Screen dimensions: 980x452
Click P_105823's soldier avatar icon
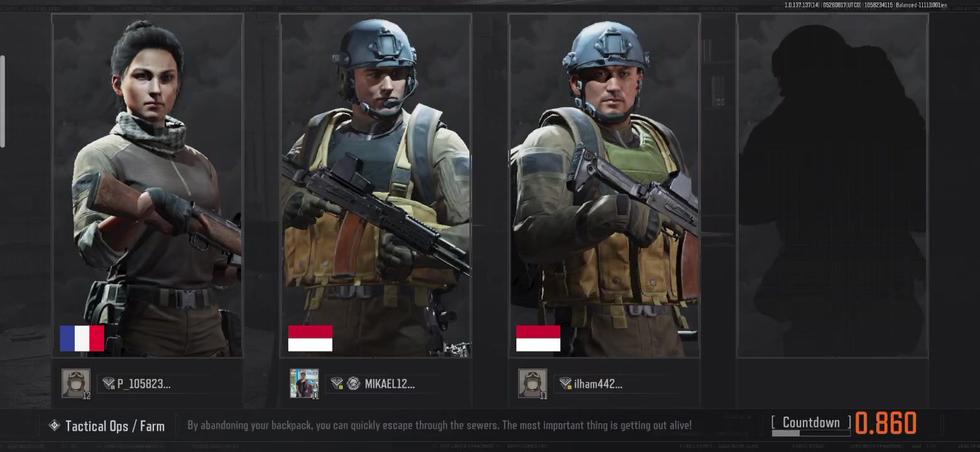pyautogui.click(x=76, y=384)
